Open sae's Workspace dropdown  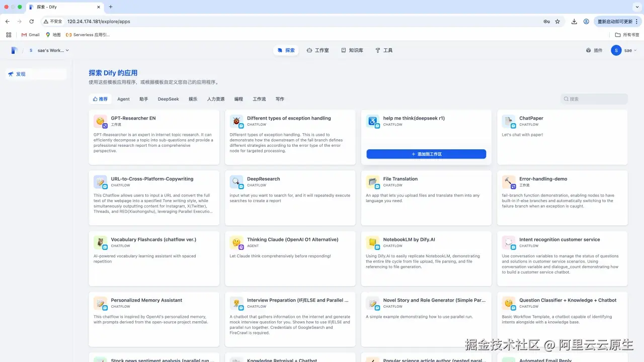pyautogui.click(x=49, y=50)
